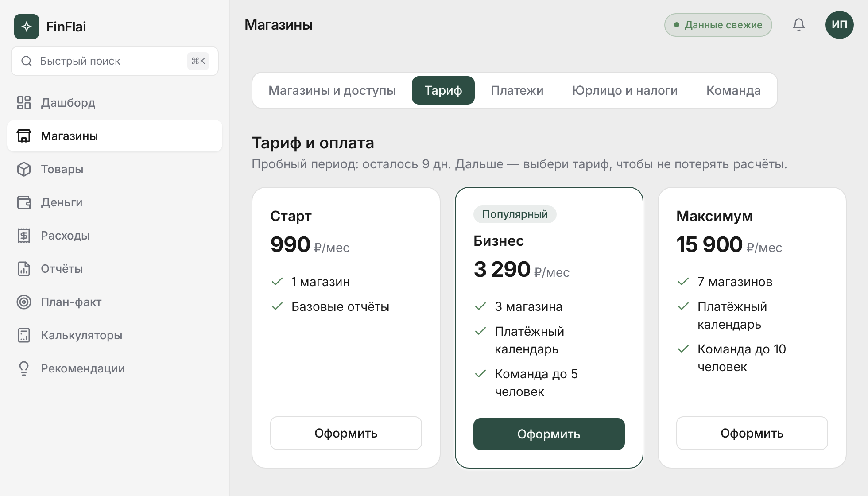Click the FinFlai logo icon
This screenshot has height=496, width=868.
coord(27,27)
